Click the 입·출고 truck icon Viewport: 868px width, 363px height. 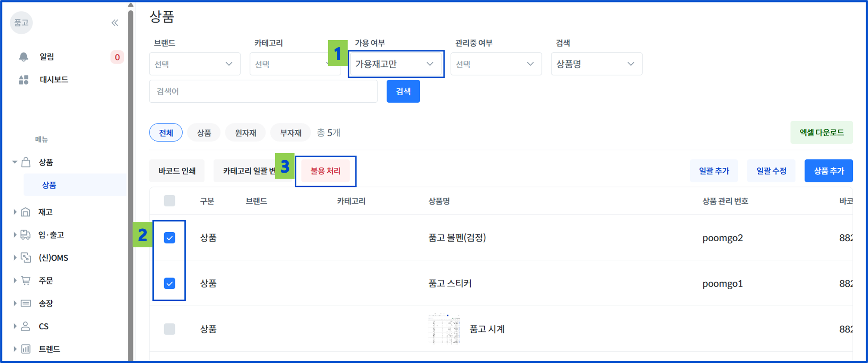[26, 235]
